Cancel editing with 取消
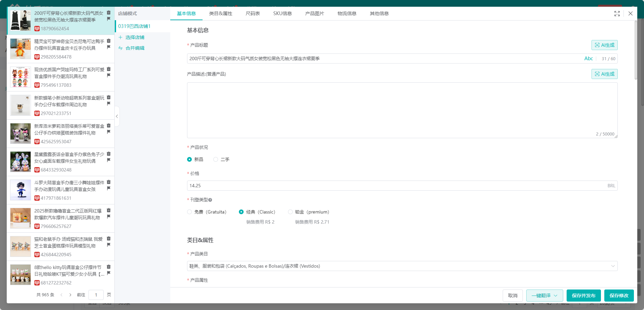The image size is (644, 310). click(x=512, y=296)
